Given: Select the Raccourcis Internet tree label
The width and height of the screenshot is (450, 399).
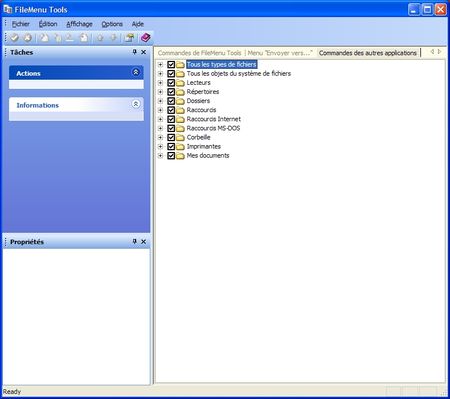Looking at the screenshot, I should [214, 119].
